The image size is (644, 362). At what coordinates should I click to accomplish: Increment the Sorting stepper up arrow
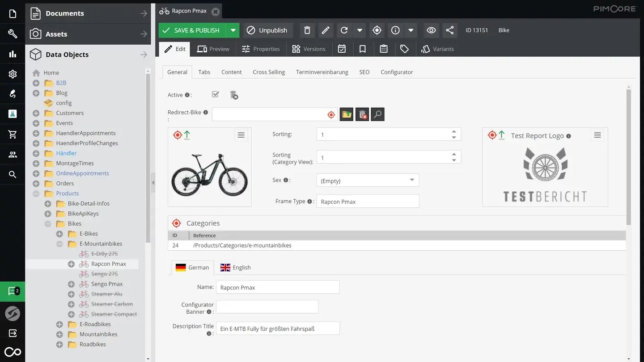pyautogui.click(x=454, y=132)
